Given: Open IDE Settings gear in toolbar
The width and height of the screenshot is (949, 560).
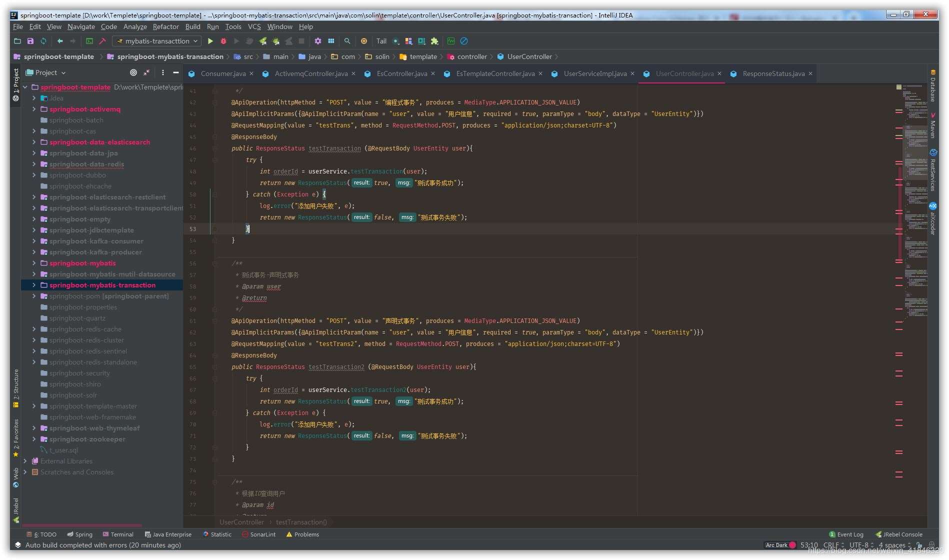Looking at the screenshot, I should (x=317, y=41).
